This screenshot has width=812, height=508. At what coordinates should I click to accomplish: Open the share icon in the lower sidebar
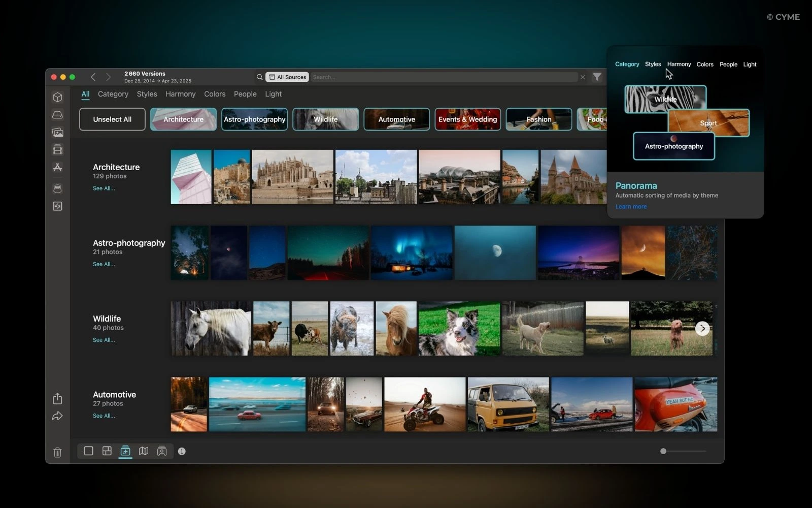pyautogui.click(x=57, y=399)
